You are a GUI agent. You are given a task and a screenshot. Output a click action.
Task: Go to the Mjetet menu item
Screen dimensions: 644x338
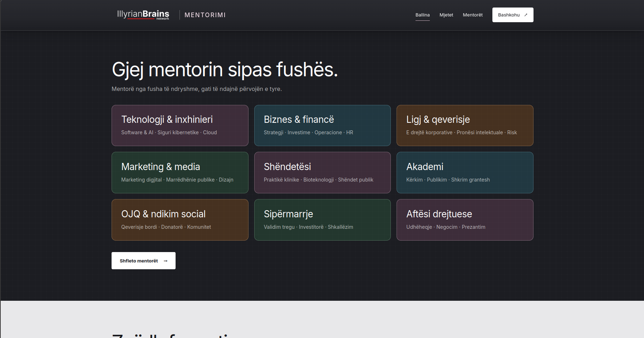click(x=446, y=15)
